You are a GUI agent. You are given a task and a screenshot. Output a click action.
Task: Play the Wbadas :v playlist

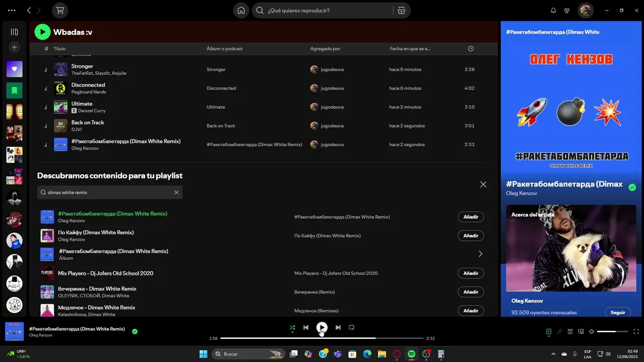pos(42,32)
